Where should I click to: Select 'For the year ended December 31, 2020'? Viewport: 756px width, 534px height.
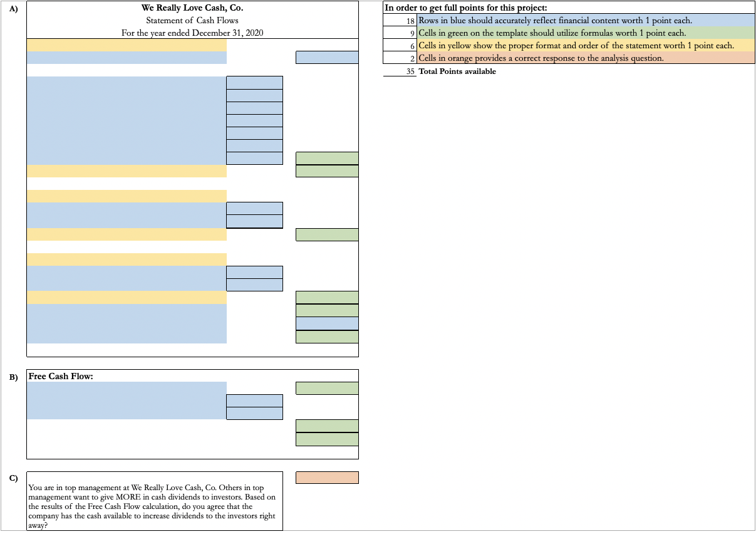tap(192, 33)
